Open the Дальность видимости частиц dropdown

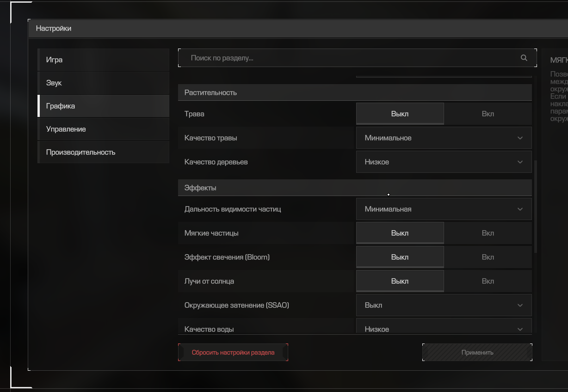coord(444,209)
